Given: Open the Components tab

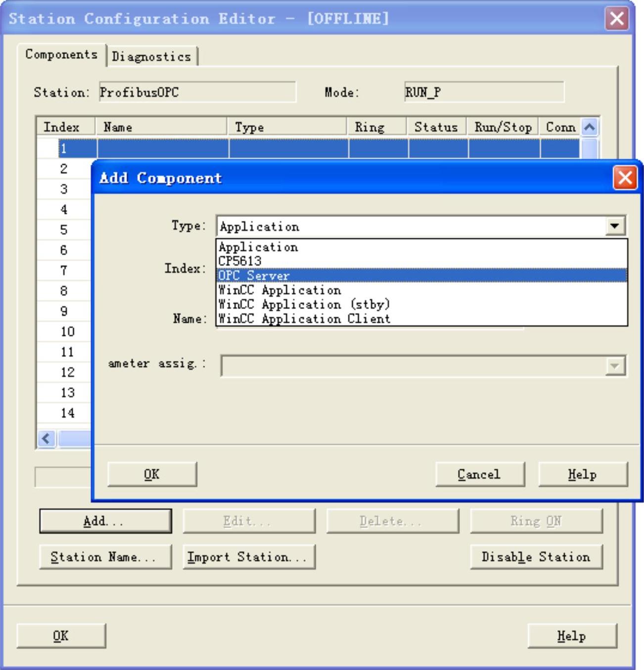Looking at the screenshot, I should pyautogui.click(x=61, y=54).
